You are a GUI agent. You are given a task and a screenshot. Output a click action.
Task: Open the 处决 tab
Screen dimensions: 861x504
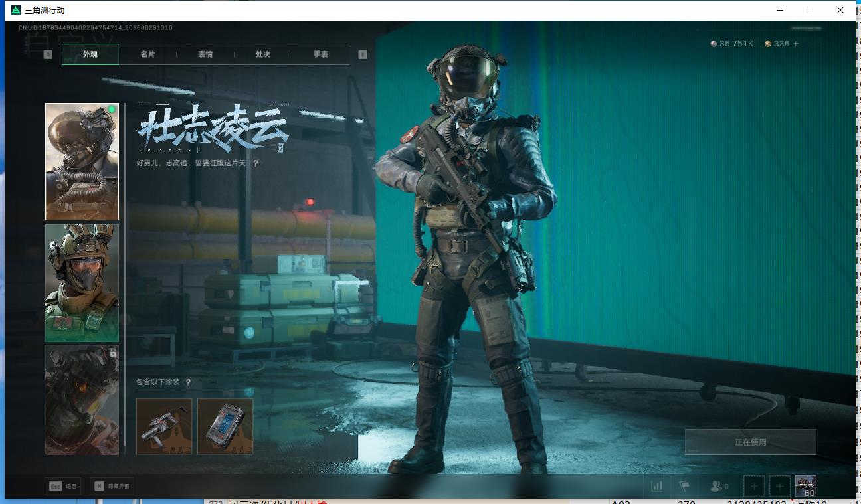pos(263,54)
